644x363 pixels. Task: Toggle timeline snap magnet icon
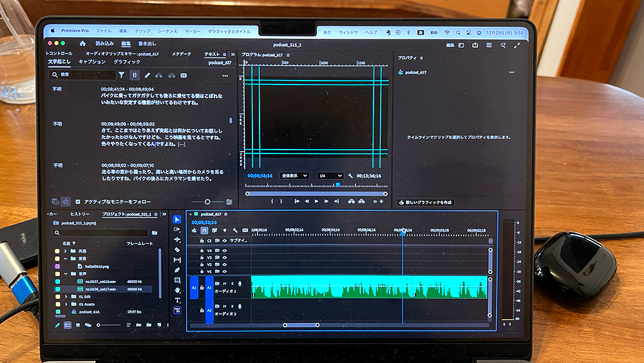coord(204,230)
